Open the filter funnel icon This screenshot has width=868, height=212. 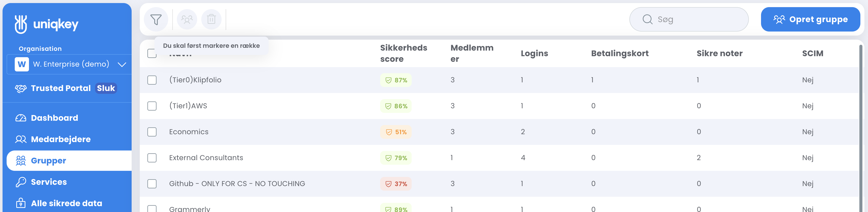click(x=156, y=19)
